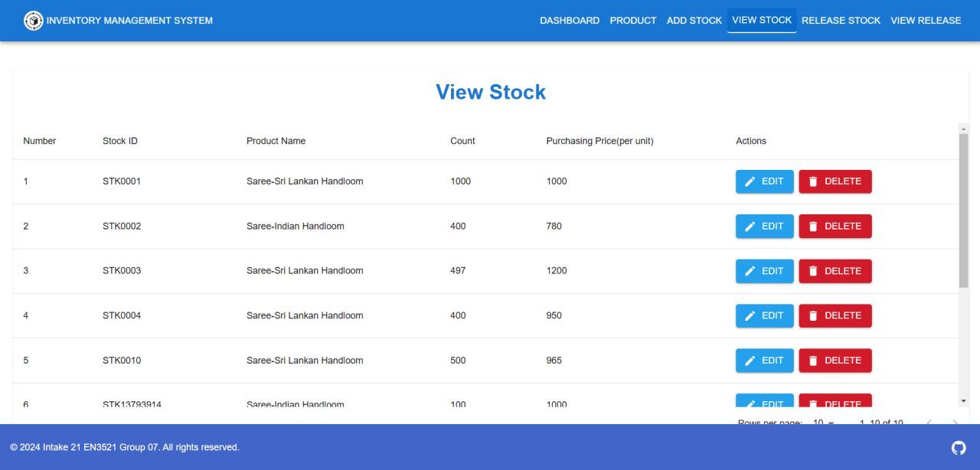980x470 pixels.
Task: Switch to the ADD STOCK tab
Action: [x=694, y=20]
